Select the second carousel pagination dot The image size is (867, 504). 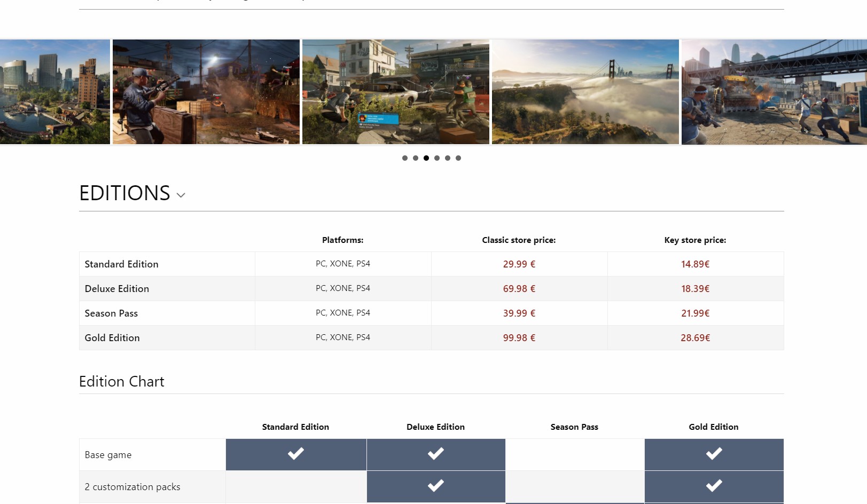pyautogui.click(x=416, y=158)
